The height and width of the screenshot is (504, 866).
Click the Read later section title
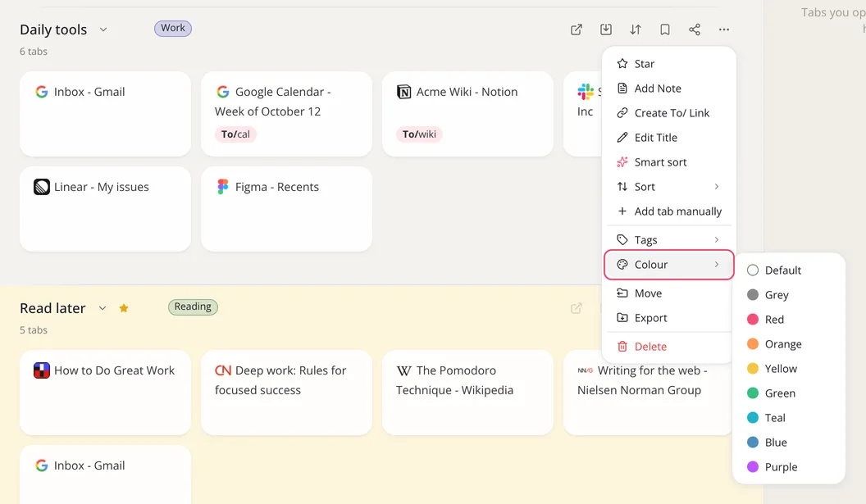click(53, 308)
